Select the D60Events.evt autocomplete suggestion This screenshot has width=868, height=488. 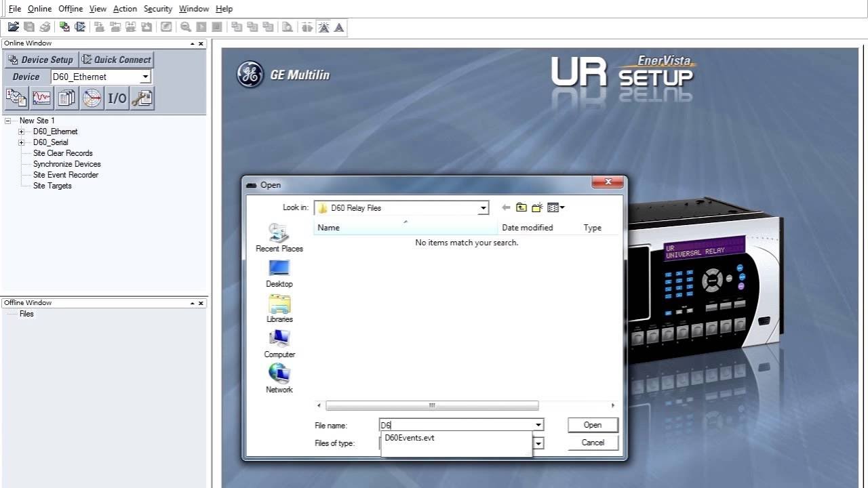[x=410, y=438]
